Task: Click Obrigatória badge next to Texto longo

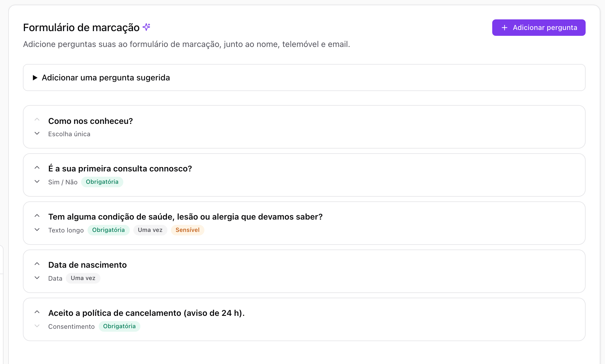Action: pos(108,230)
